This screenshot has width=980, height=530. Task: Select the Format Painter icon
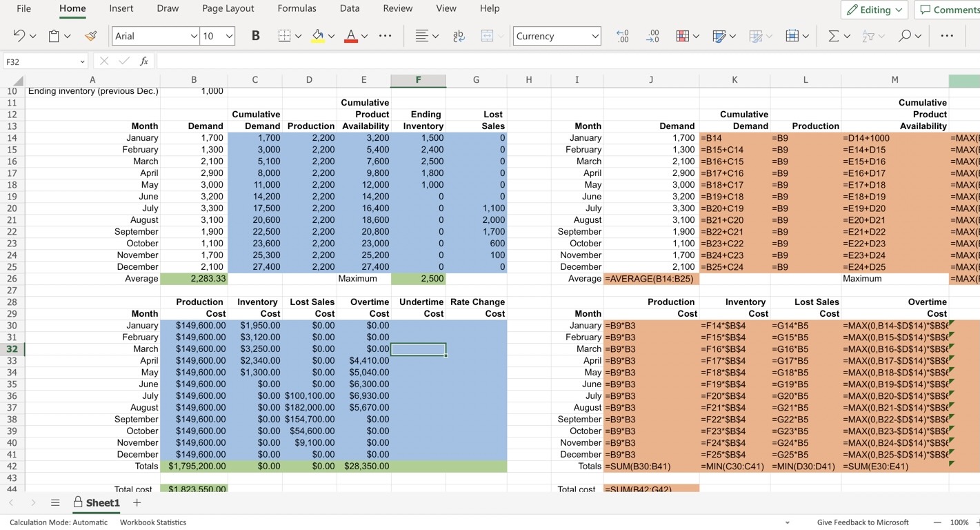[90, 36]
